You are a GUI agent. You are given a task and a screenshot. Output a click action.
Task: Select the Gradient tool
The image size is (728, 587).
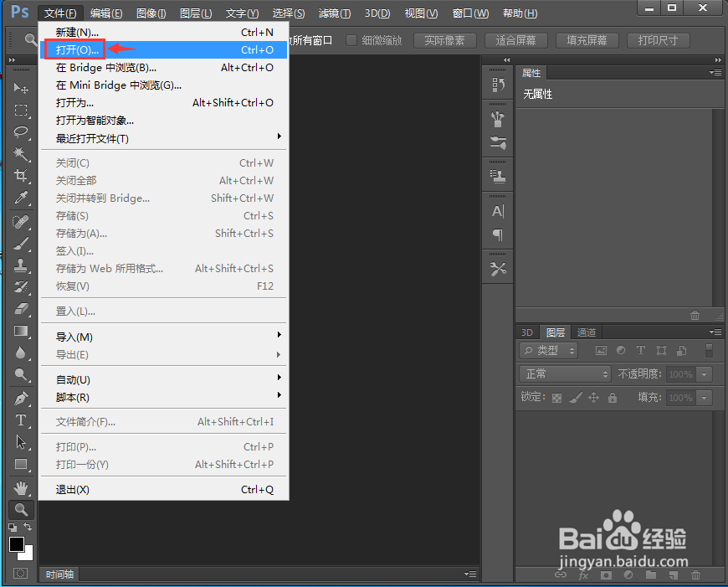[x=20, y=331]
